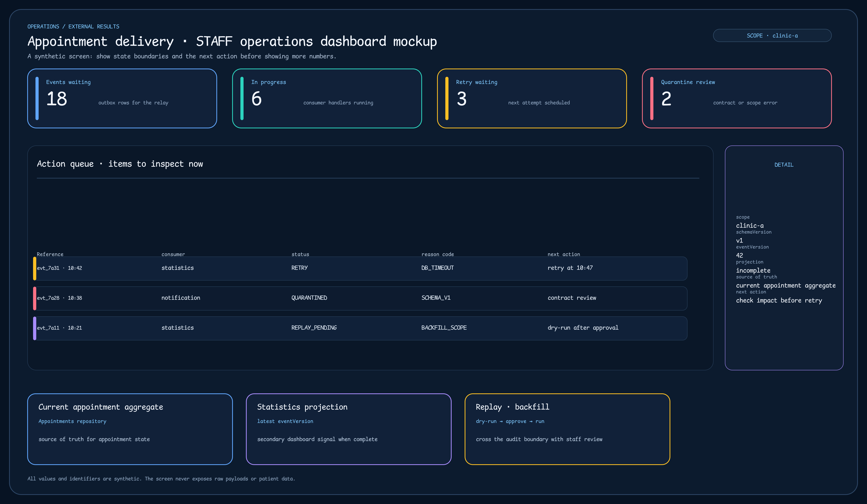867x504 pixels.
Task: Click the detail scope value clinic-a
Action: click(x=750, y=226)
